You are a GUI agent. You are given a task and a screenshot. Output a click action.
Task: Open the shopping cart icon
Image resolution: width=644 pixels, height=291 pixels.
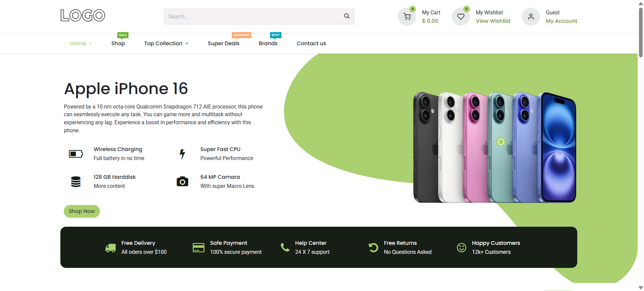click(407, 17)
